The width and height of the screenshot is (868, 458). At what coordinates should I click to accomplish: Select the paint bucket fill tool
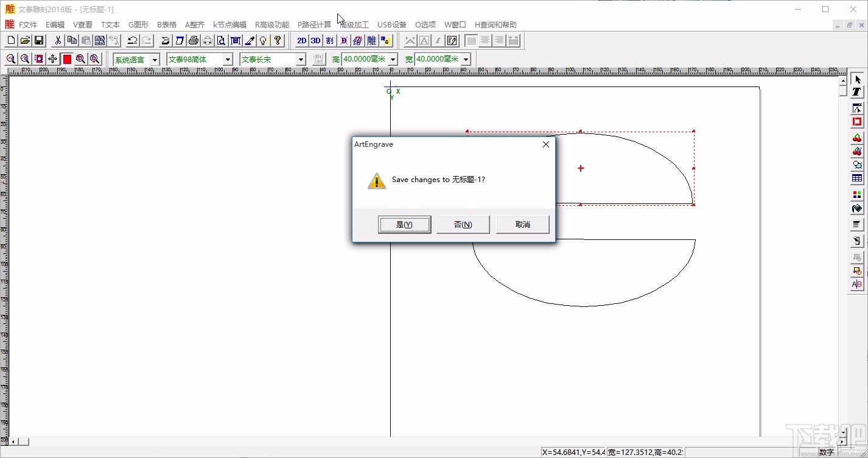[857, 209]
